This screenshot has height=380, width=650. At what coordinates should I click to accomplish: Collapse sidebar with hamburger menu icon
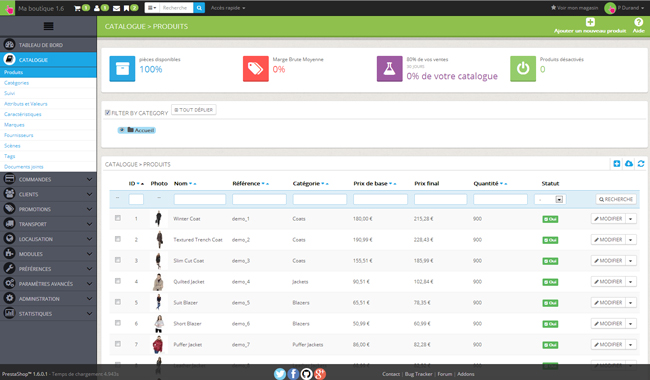[49, 26]
